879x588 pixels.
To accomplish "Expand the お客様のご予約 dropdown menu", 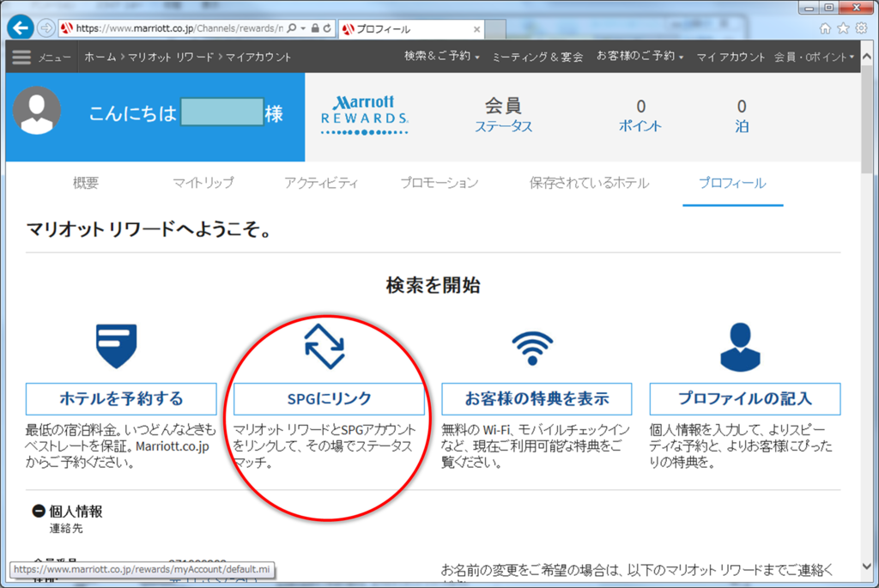I will click(640, 56).
